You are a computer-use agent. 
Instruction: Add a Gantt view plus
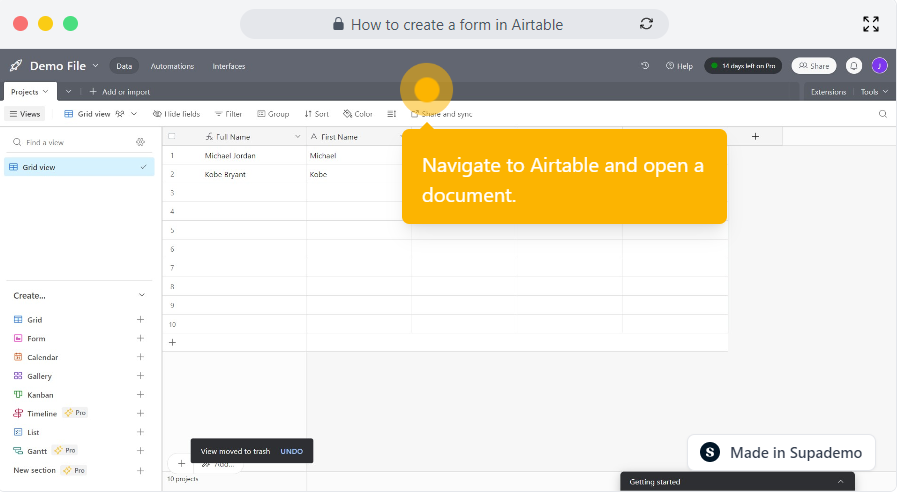click(x=140, y=451)
